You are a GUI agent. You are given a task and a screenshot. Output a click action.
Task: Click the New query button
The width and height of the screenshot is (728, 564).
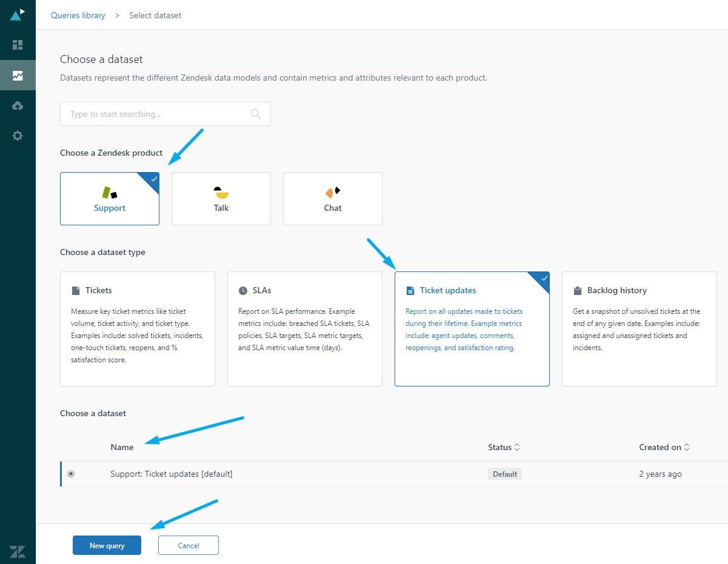[107, 545]
